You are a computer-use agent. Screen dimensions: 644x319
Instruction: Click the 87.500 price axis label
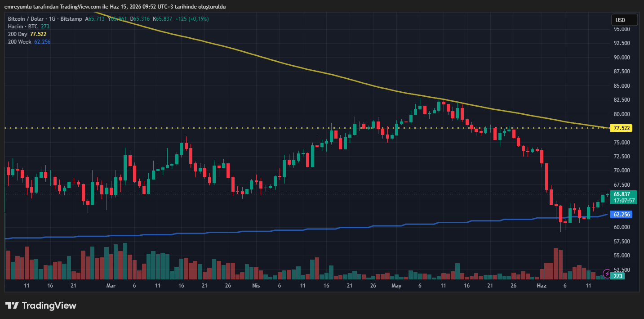click(x=622, y=72)
